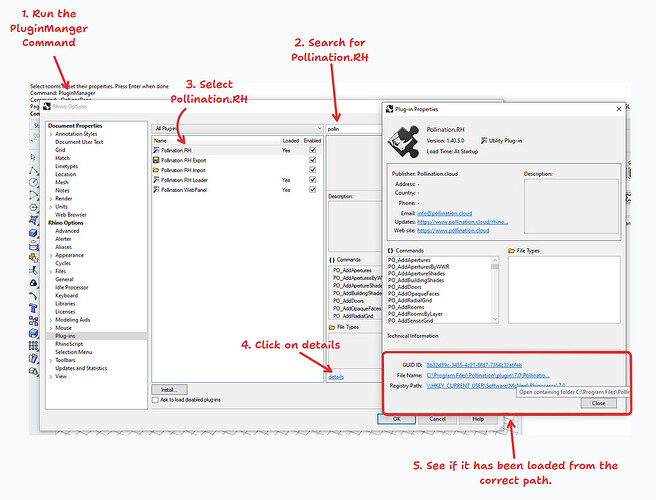656x500 pixels.
Task: Expand the Mouse tree node
Action: pyautogui.click(x=51, y=328)
